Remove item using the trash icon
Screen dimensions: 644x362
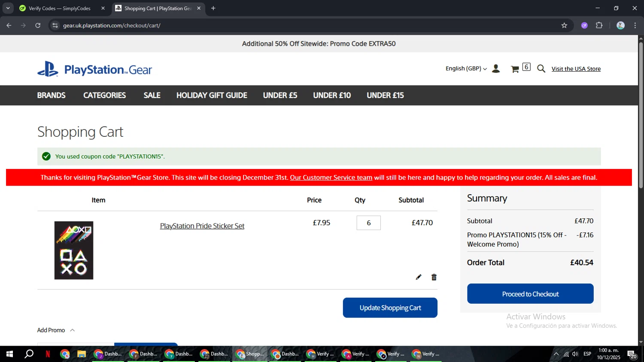pyautogui.click(x=434, y=277)
